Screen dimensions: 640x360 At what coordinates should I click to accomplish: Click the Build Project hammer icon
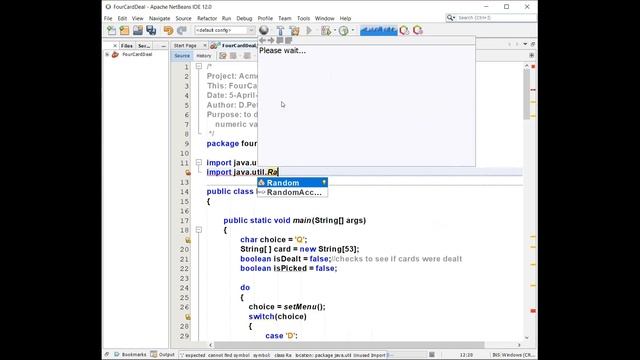click(280, 31)
